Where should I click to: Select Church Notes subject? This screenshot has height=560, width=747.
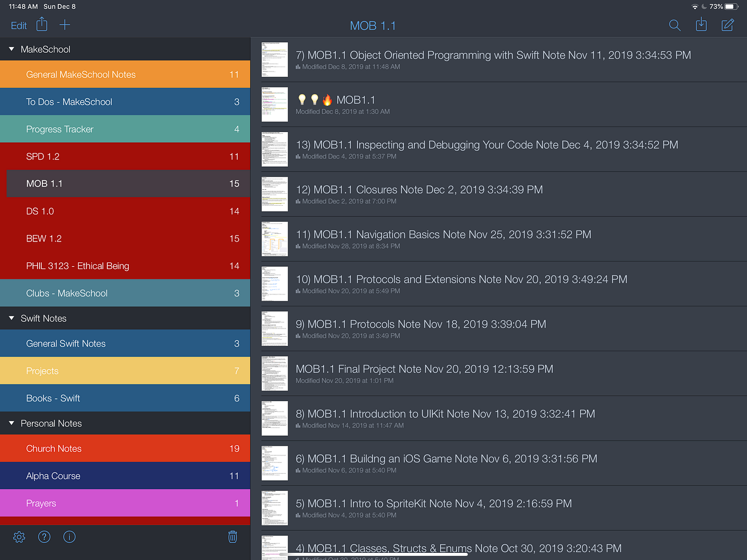pyautogui.click(x=125, y=448)
